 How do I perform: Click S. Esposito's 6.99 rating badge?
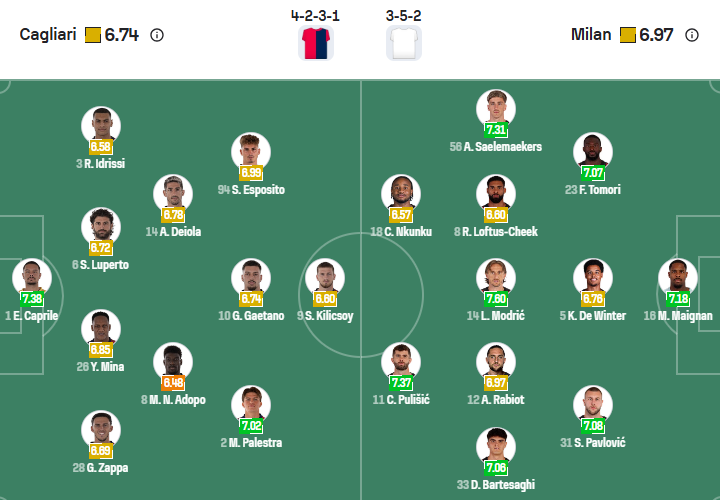[x=251, y=173]
